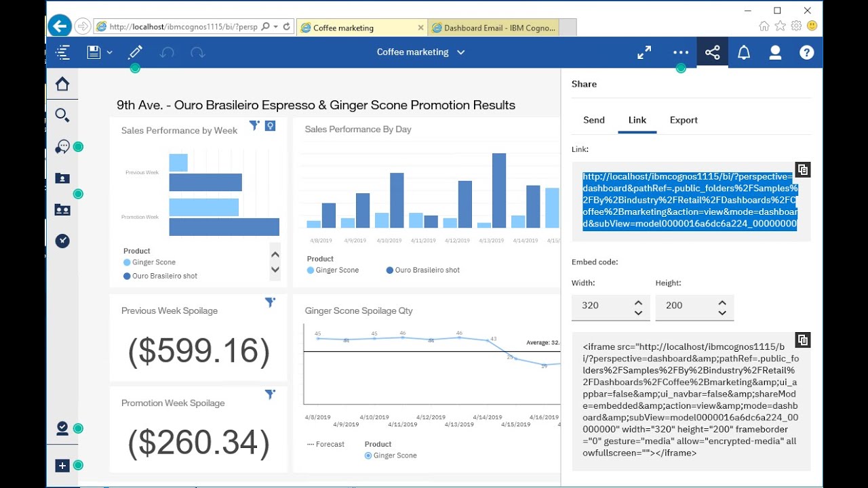Select Ouro Brasileiro shot in daily legend
The width and height of the screenshot is (868, 488).
[x=422, y=270]
